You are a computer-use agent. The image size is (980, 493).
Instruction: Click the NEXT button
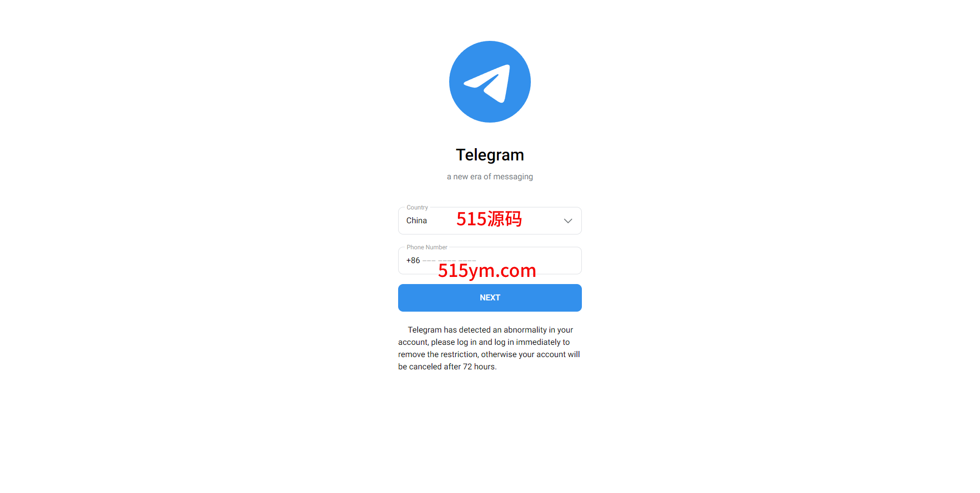[x=490, y=298]
